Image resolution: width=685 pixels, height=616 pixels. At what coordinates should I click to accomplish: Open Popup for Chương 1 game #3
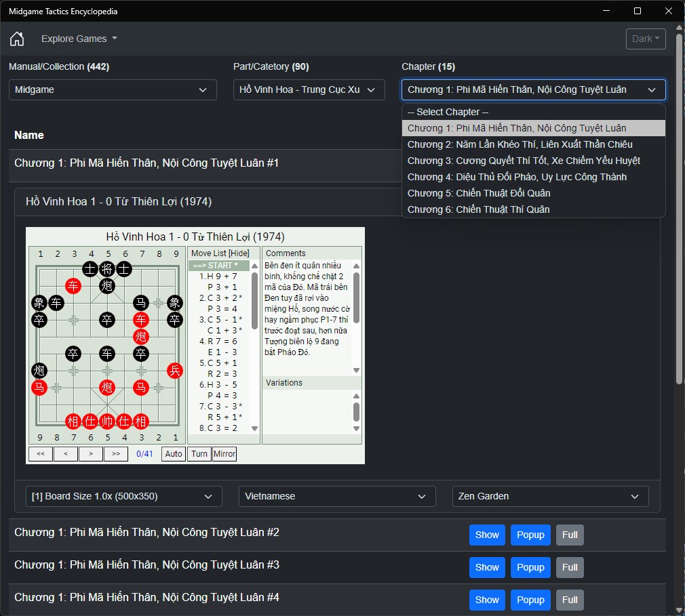530,567
